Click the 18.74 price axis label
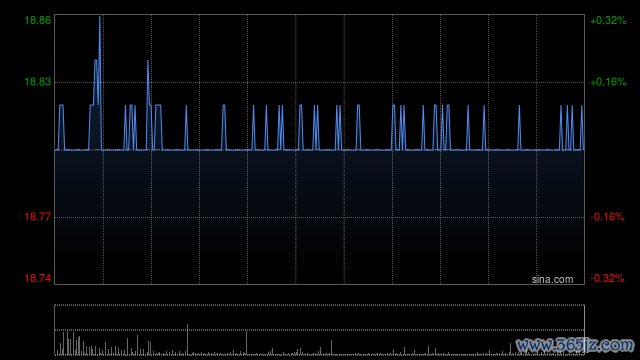640x360 pixels. tap(38, 278)
